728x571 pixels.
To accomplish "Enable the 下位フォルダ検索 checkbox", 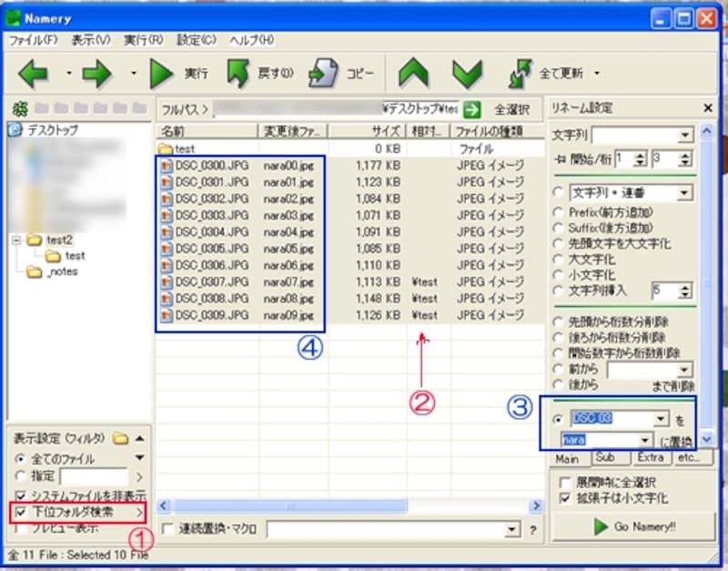I will [x=21, y=513].
